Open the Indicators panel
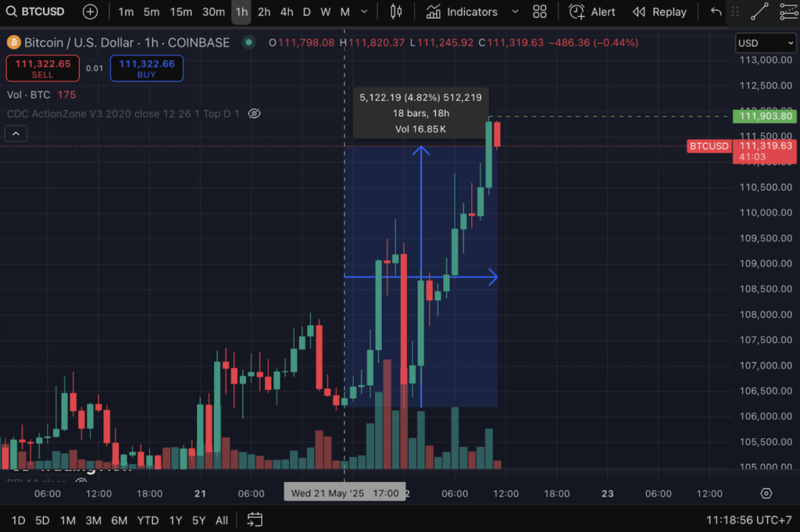This screenshot has width=800, height=532. pos(462,12)
